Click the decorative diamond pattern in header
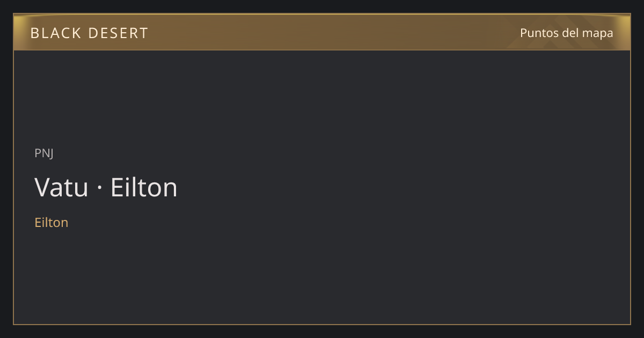The image size is (644, 338). coord(553,33)
